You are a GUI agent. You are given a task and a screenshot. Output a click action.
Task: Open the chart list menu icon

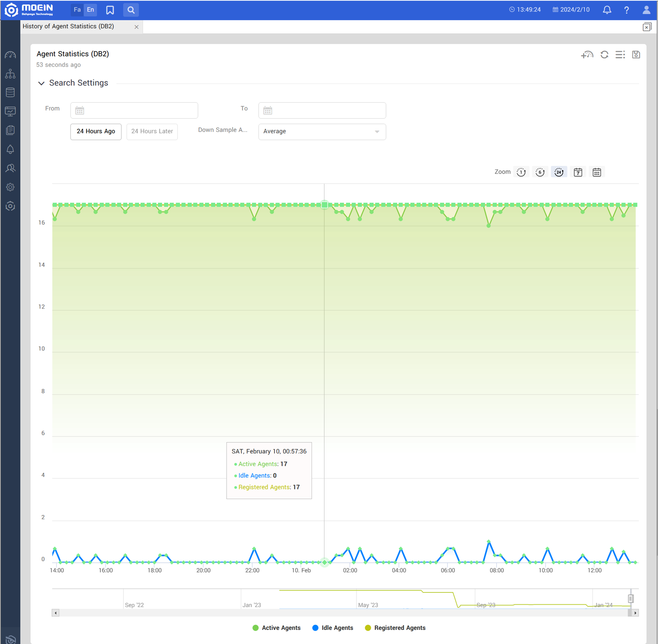point(620,55)
